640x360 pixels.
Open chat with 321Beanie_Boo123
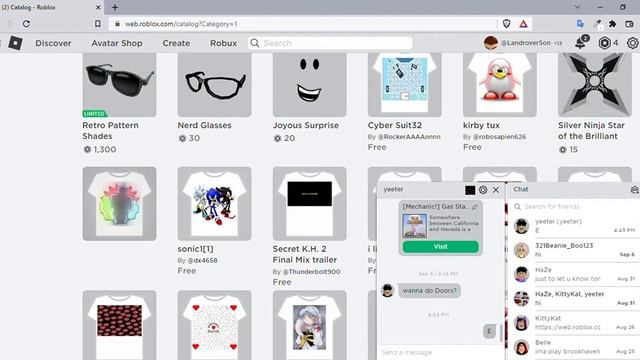(x=573, y=250)
